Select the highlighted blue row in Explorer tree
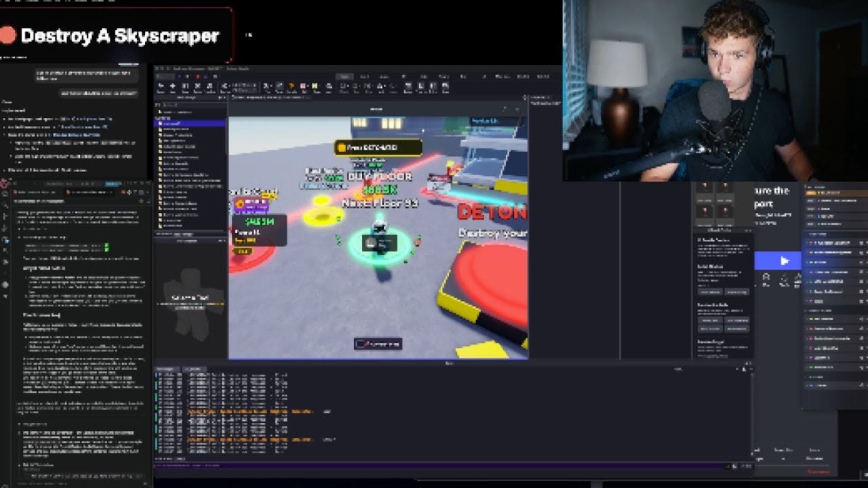 [189, 123]
